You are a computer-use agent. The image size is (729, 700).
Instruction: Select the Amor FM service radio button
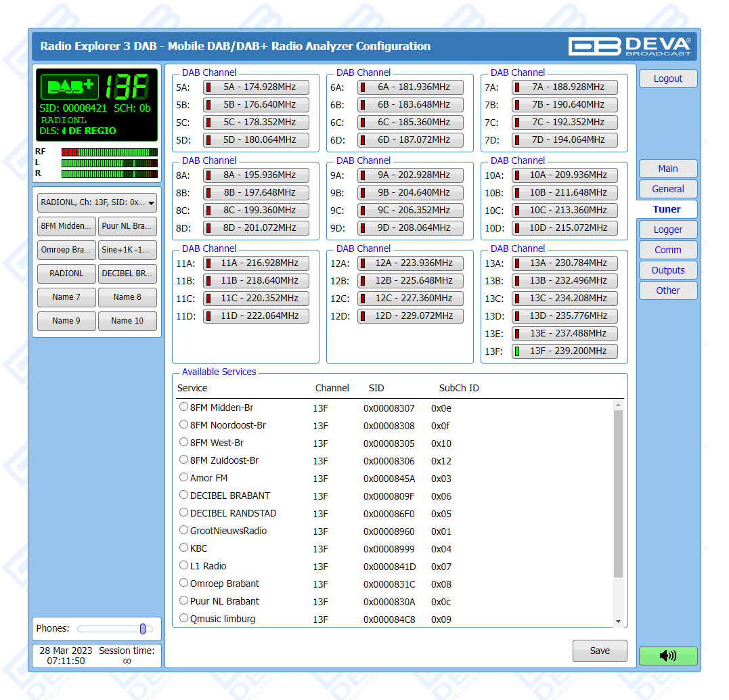[183, 477]
